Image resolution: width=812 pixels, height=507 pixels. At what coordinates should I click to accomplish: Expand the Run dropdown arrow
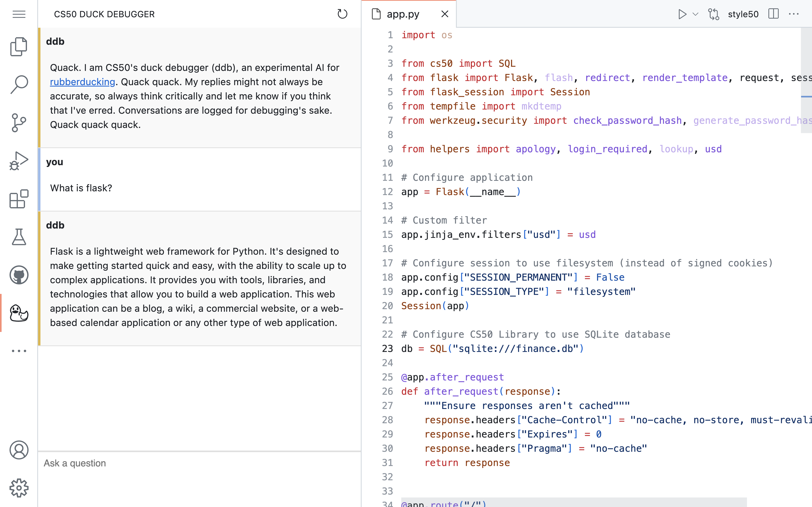(x=696, y=14)
